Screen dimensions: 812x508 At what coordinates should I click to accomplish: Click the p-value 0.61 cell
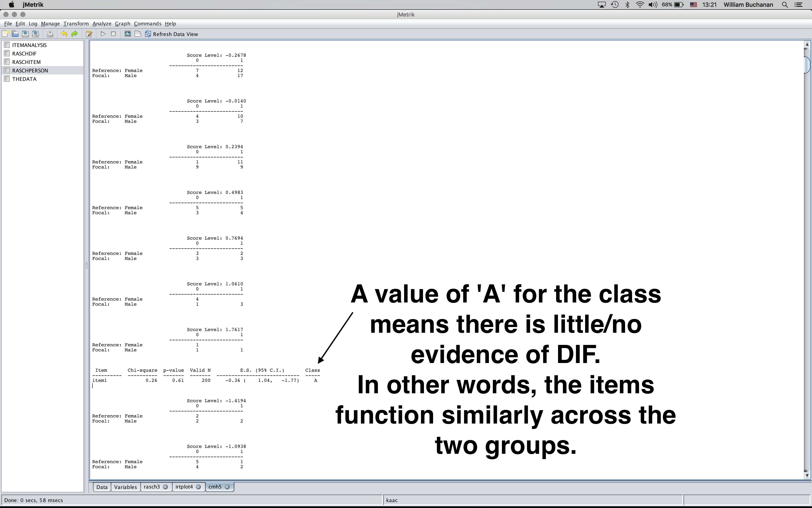[x=178, y=380]
